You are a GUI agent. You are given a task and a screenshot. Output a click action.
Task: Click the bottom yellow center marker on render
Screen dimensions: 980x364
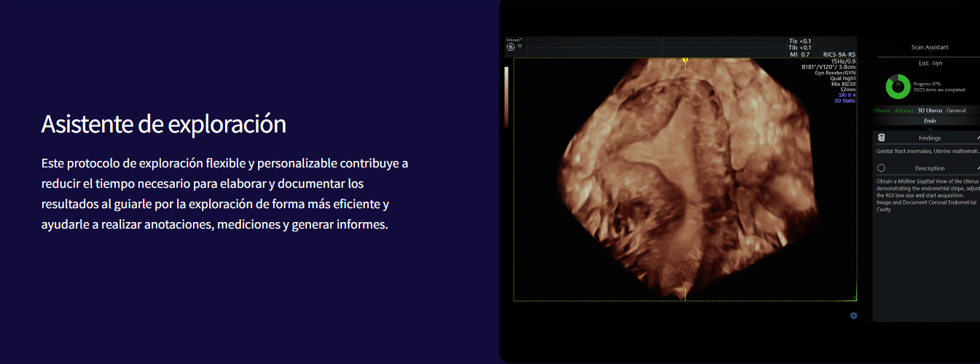coord(685,294)
